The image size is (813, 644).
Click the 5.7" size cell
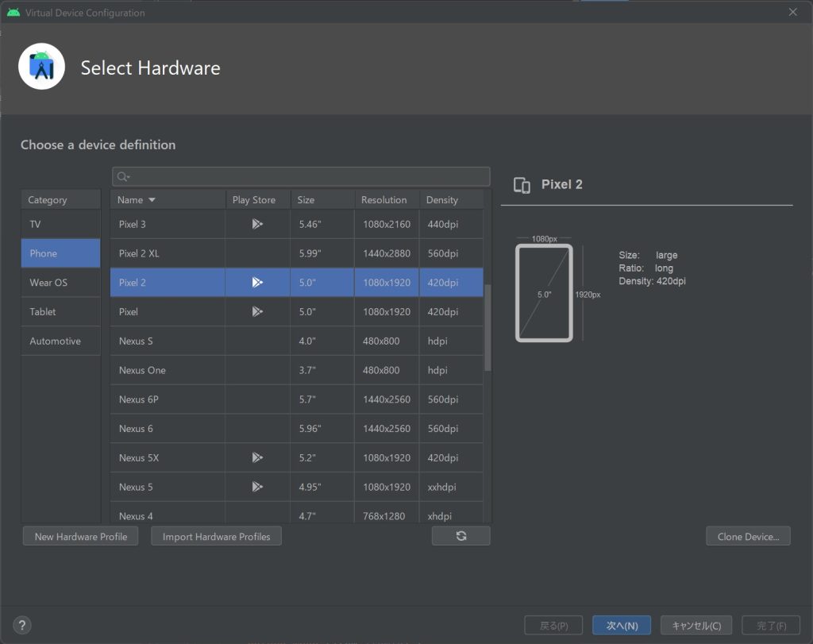pyautogui.click(x=322, y=399)
